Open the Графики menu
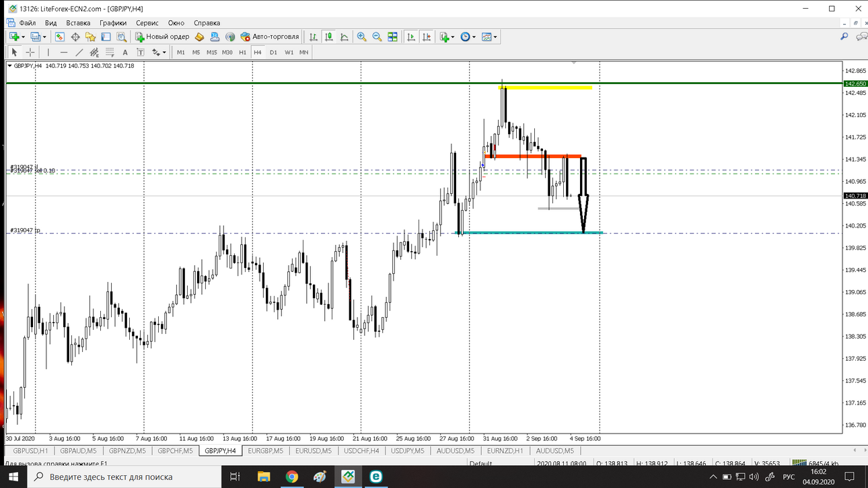 113,23
